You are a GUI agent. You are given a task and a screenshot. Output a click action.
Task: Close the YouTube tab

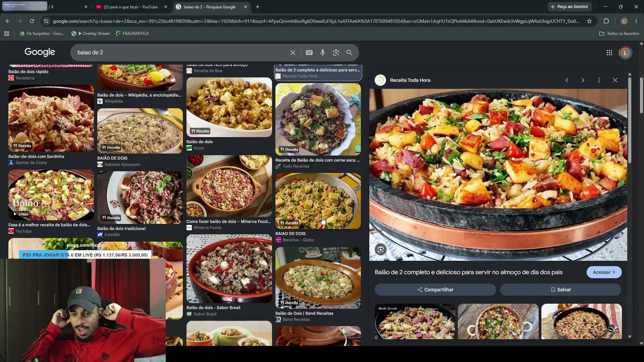point(166,7)
